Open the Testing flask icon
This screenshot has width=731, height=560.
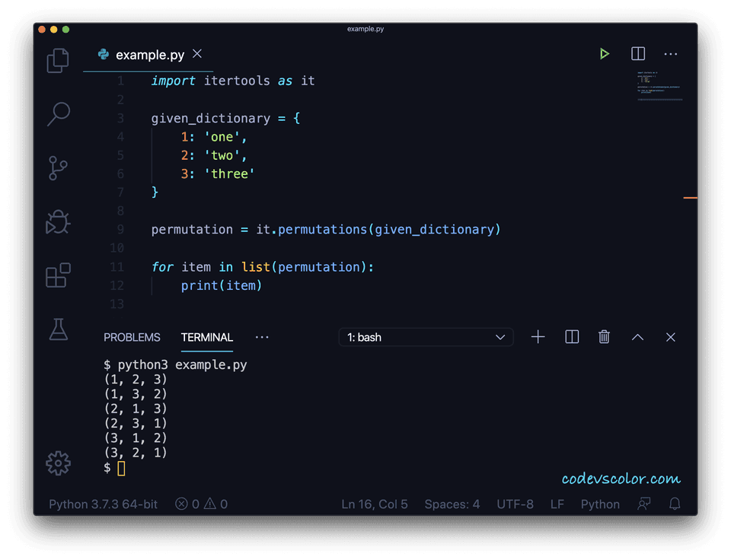[x=59, y=329]
